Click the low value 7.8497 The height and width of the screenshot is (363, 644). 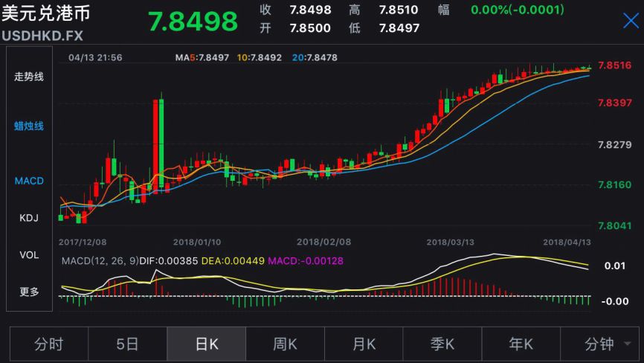(399, 28)
